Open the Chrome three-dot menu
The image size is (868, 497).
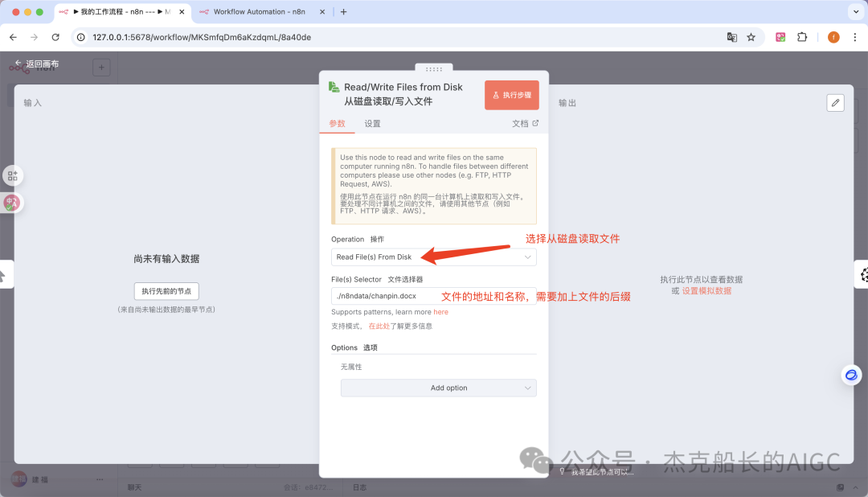pos(854,37)
